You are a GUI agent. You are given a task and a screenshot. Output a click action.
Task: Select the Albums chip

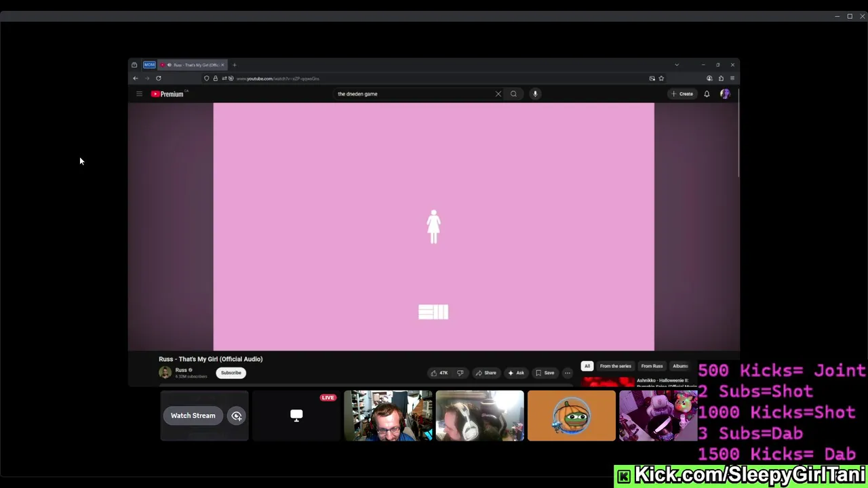coord(680,366)
